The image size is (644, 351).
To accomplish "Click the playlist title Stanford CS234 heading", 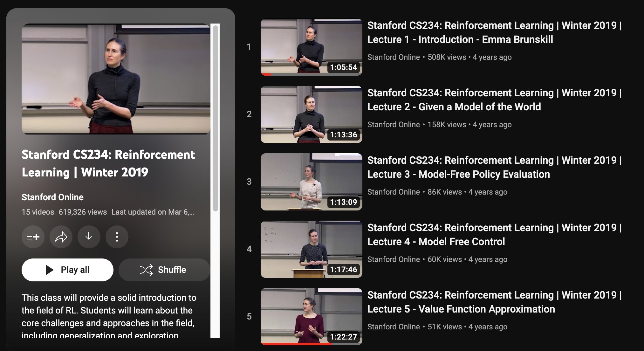I will tap(108, 163).
